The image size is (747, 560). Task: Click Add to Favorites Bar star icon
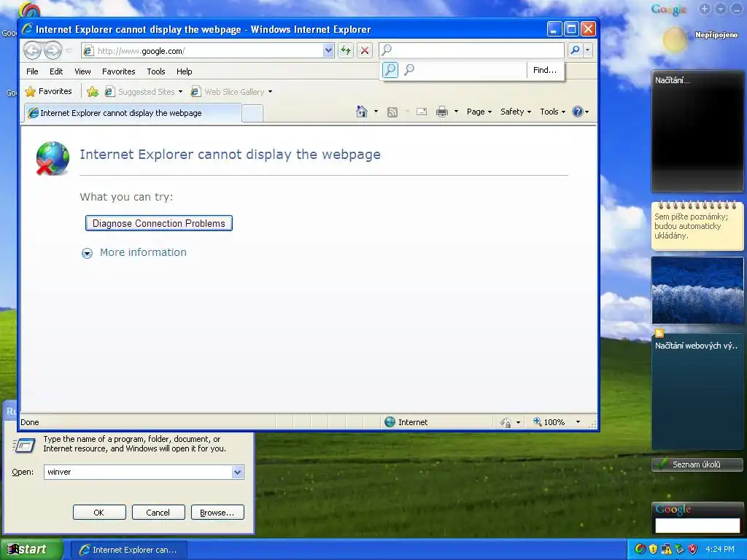93,91
